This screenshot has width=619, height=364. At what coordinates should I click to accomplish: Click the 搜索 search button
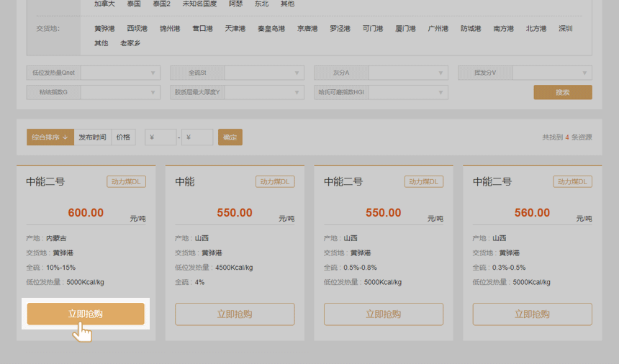(562, 92)
